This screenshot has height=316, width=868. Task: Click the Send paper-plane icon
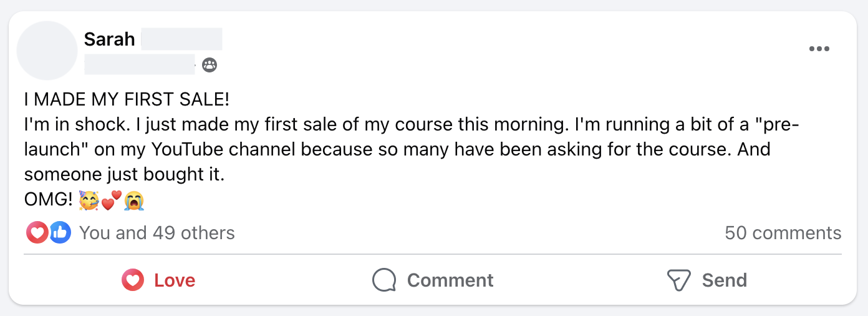coord(678,280)
